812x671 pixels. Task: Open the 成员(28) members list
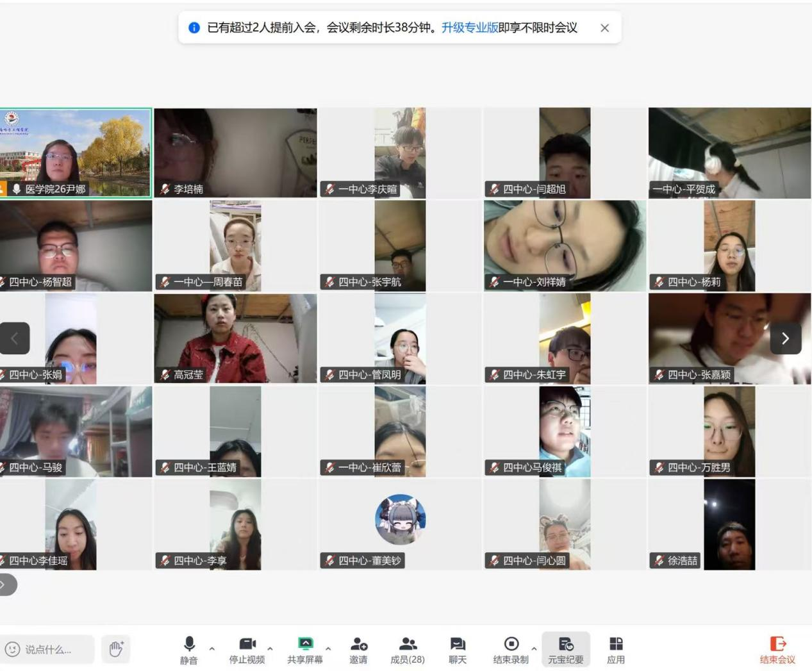(x=408, y=649)
